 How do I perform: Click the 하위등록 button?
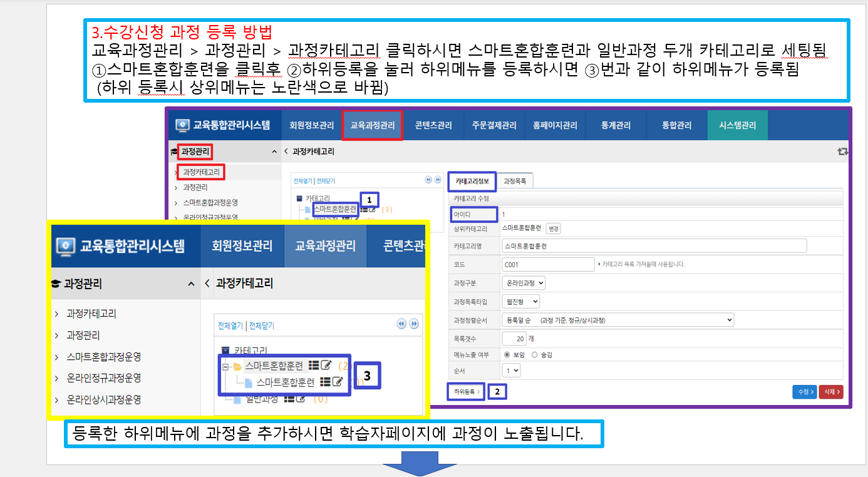point(467,392)
